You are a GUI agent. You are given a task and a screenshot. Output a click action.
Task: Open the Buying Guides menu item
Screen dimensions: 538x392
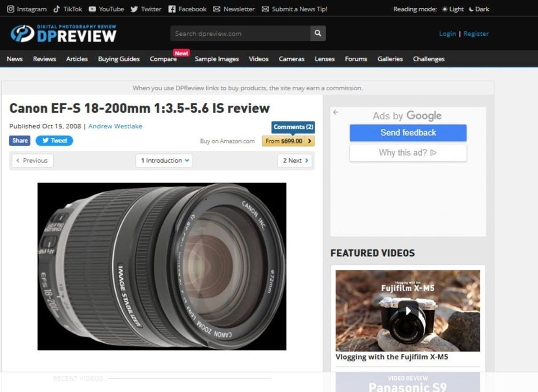[x=119, y=59]
